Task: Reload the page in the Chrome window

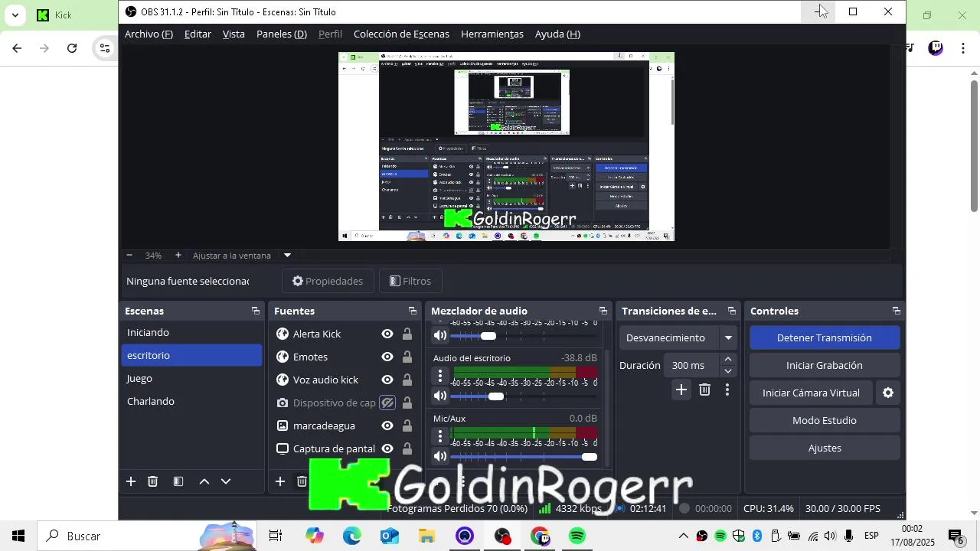Action: pos(72,48)
